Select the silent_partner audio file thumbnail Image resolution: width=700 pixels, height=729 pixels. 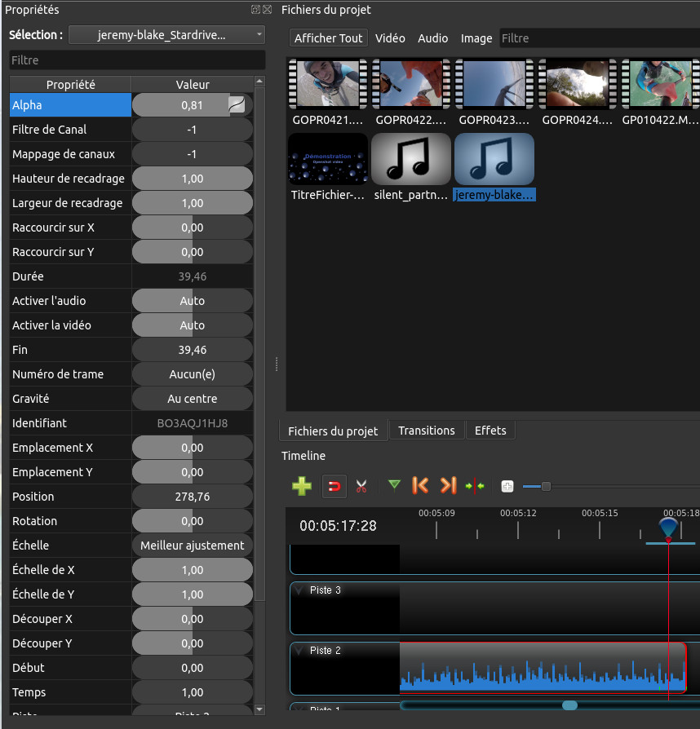(x=411, y=160)
